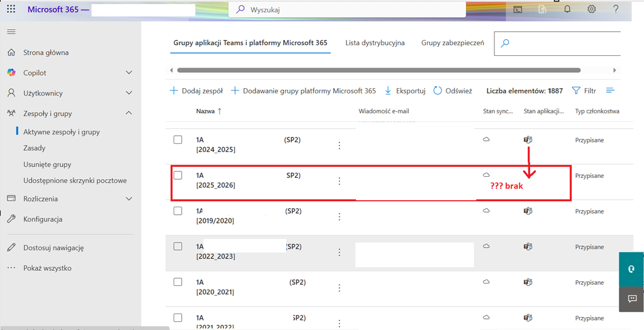This screenshot has width=644, height=330.
Task: Open Cloud Shell icon in header
Action: [518, 9]
